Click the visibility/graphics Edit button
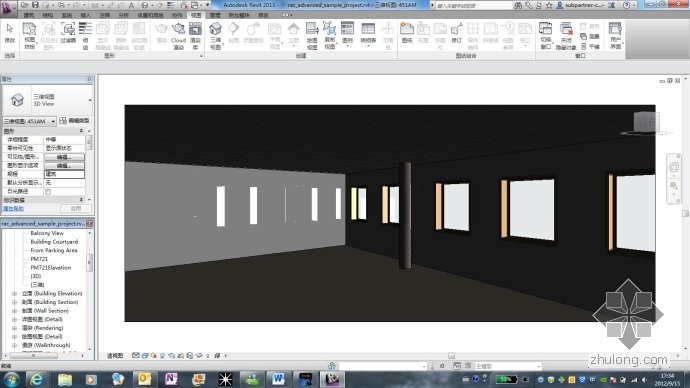Image resolution: width=690 pixels, height=388 pixels. (64, 157)
